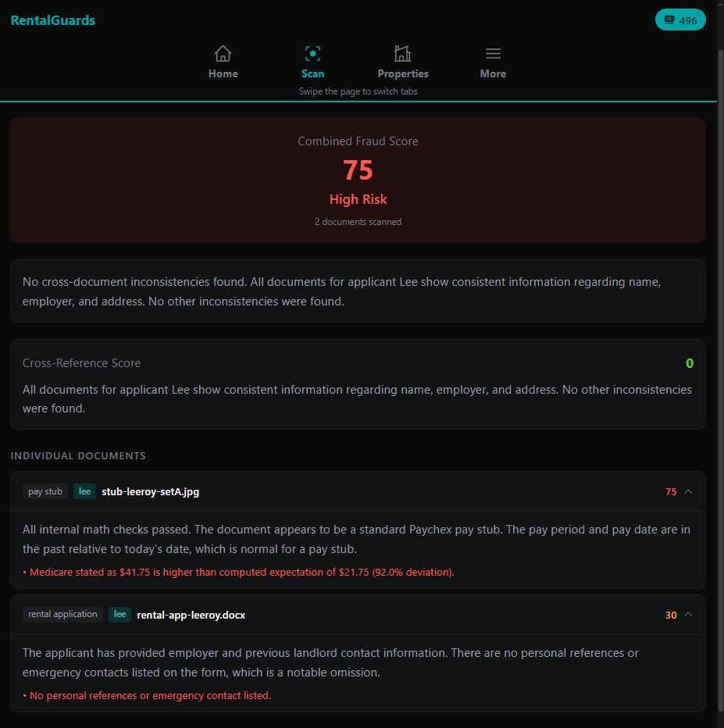The height and width of the screenshot is (728, 724).
Task: Click the fraud score 75 indicator
Action: pos(358,169)
